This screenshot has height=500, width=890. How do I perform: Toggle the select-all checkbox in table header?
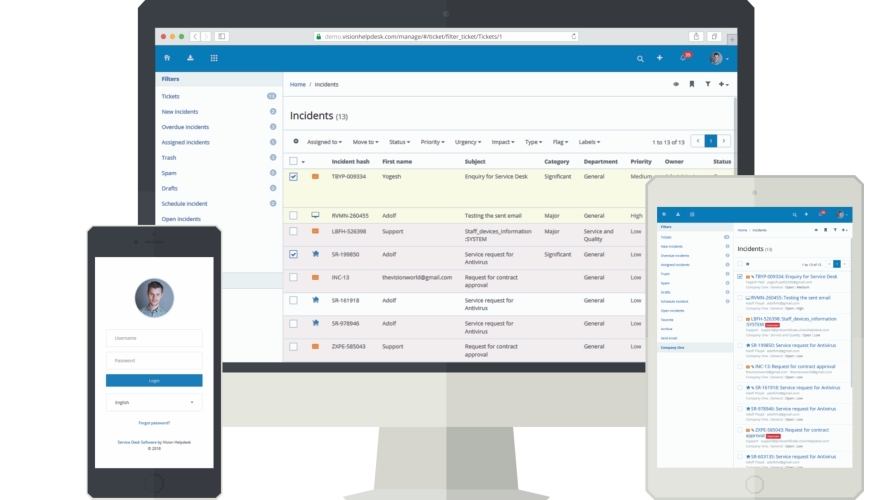[x=293, y=161]
